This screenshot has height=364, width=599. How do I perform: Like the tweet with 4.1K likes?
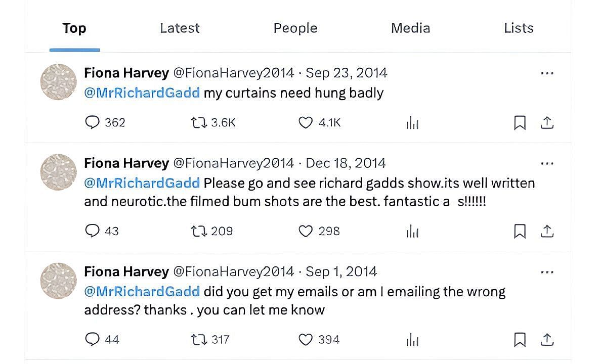(x=305, y=122)
